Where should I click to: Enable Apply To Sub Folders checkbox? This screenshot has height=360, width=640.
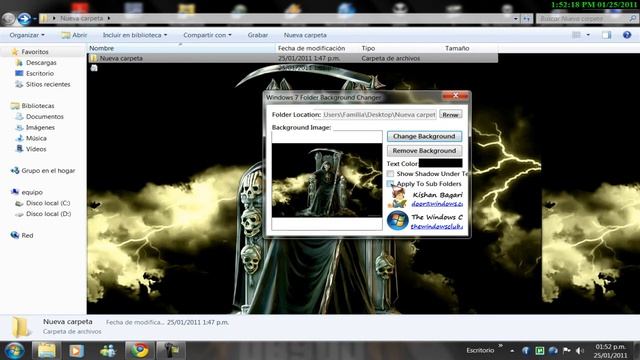coord(391,184)
